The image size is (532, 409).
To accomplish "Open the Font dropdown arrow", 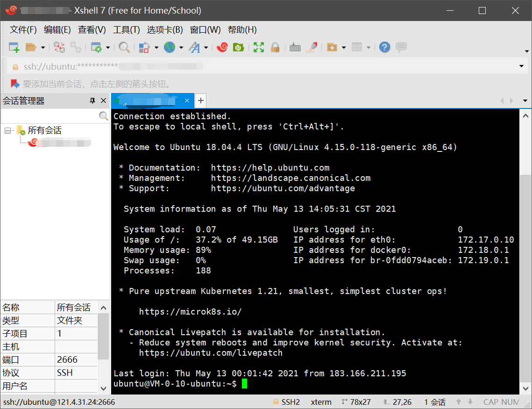I will [x=206, y=48].
